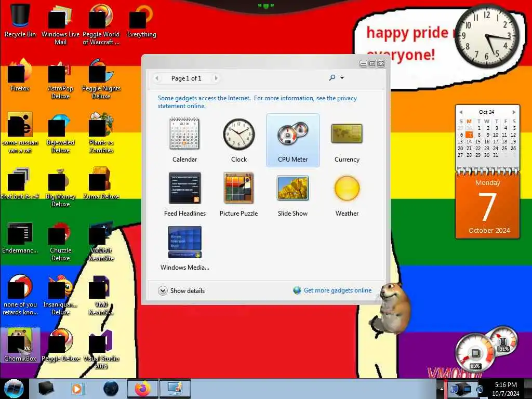Open the 'that but its c#' shortcut
Viewport: 532px width, 399px height.
coord(20,183)
